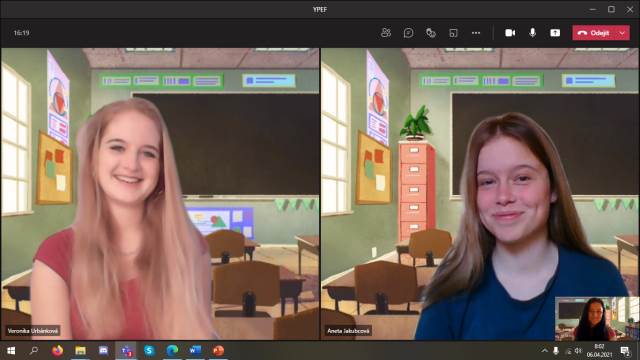Click the self-view camera preview thumbnail
Screen dimensions: 640x360
click(x=597, y=318)
